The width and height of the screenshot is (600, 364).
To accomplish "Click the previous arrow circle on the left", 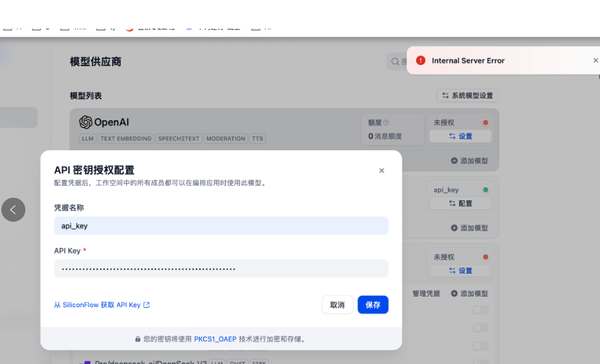I will click(x=13, y=210).
